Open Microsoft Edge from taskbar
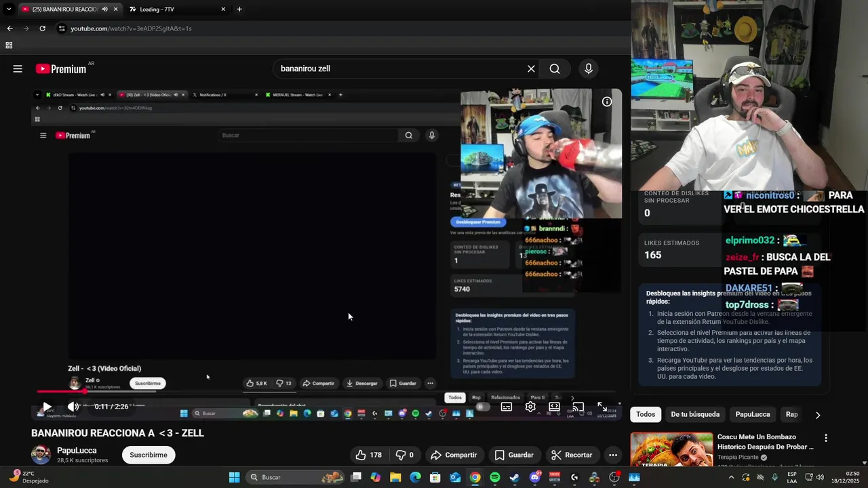Image resolution: width=868 pixels, height=488 pixels. (415, 477)
